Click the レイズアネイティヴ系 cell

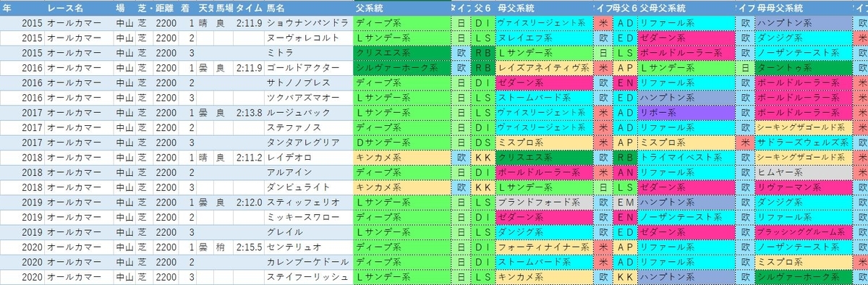(544, 67)
